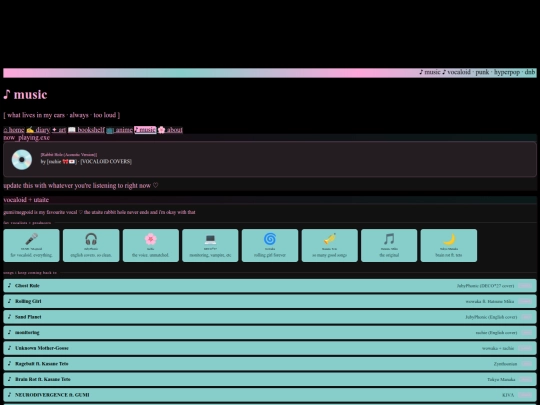Screen dimensions: 540x405
Task: Click the note icon beside Ghost Rule
Action: point(9,285)
